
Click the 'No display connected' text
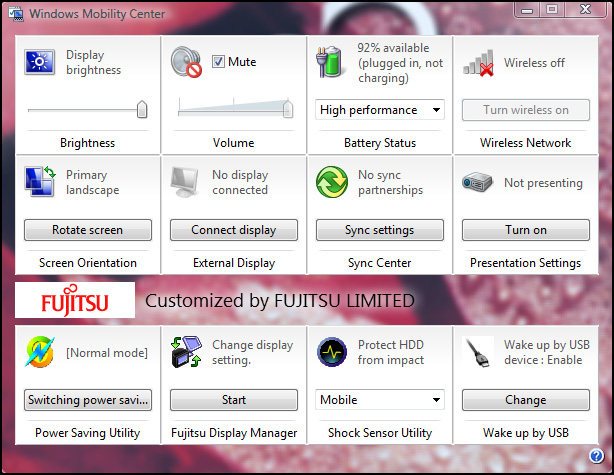[x=240, y=182]
